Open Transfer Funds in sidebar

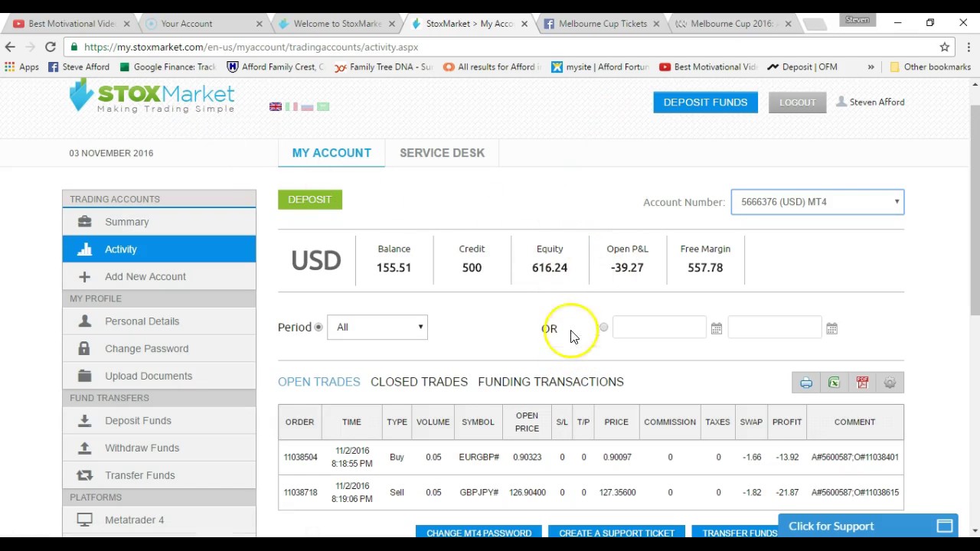[x=159, y=476]
